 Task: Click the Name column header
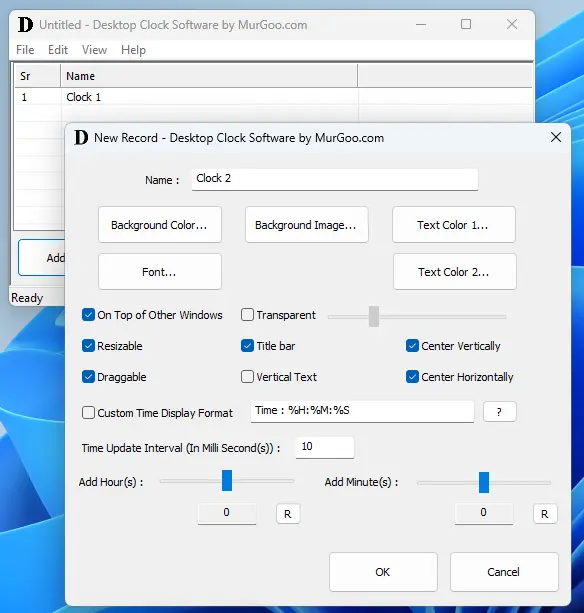pos(209,76)
